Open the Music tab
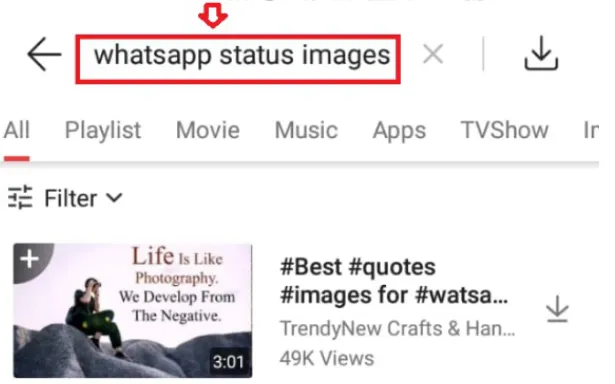 [x=306, y=130]
